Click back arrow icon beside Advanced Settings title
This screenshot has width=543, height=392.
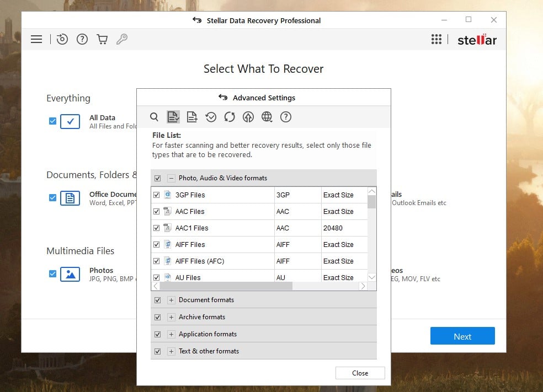tap(223, 98)
